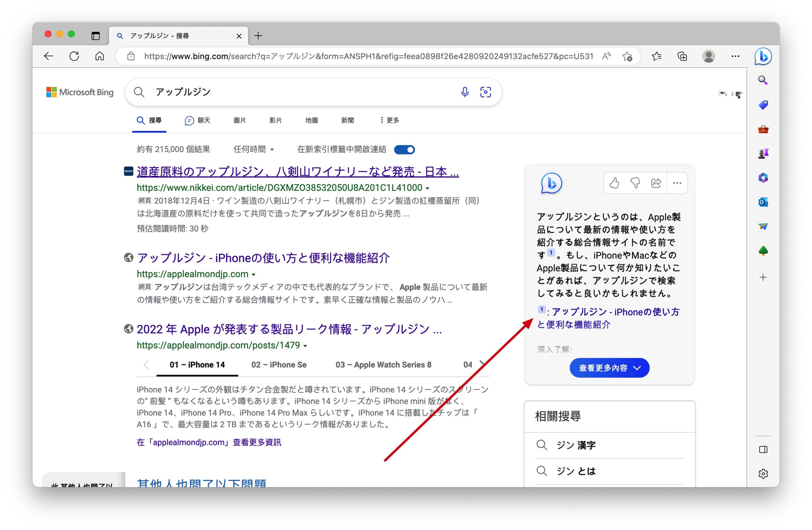Open the browser home page

tap(100, 56)
